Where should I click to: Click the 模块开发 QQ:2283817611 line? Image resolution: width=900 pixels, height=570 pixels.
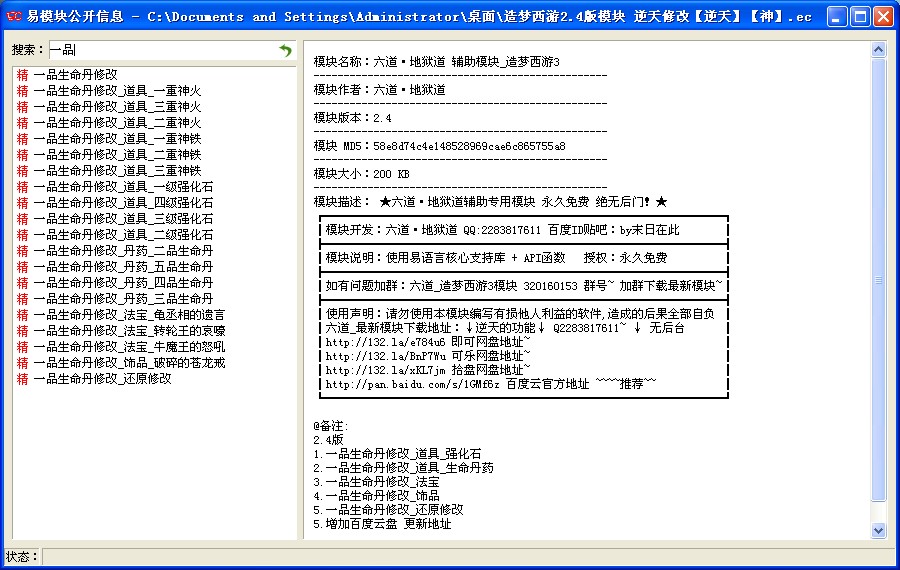502,230
